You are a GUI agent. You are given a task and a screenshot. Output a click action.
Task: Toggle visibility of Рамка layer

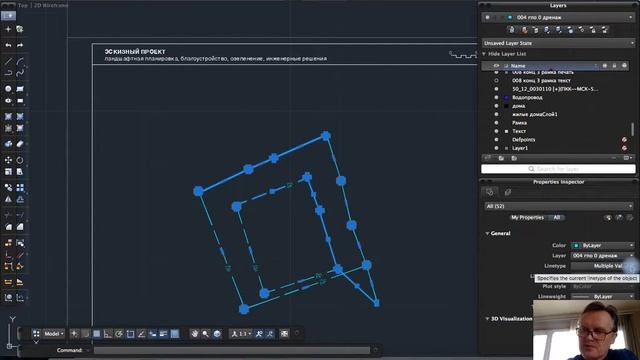(x=496, y=123)
